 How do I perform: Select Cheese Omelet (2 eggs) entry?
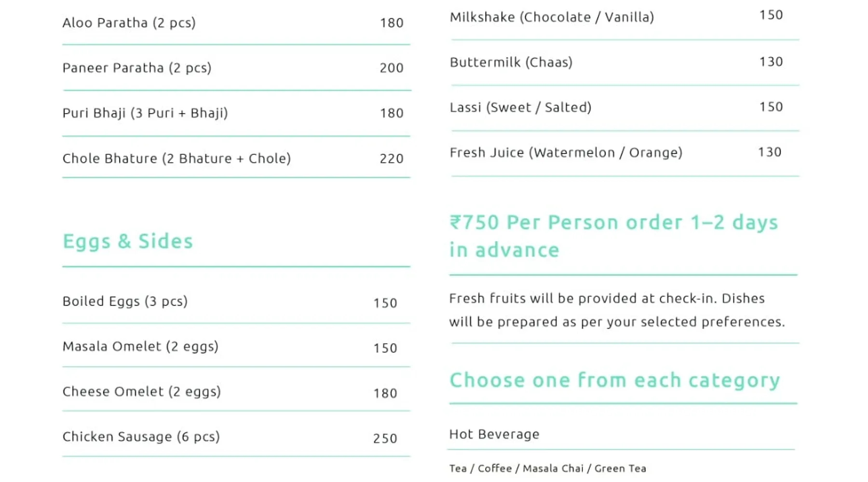[142, 391]
